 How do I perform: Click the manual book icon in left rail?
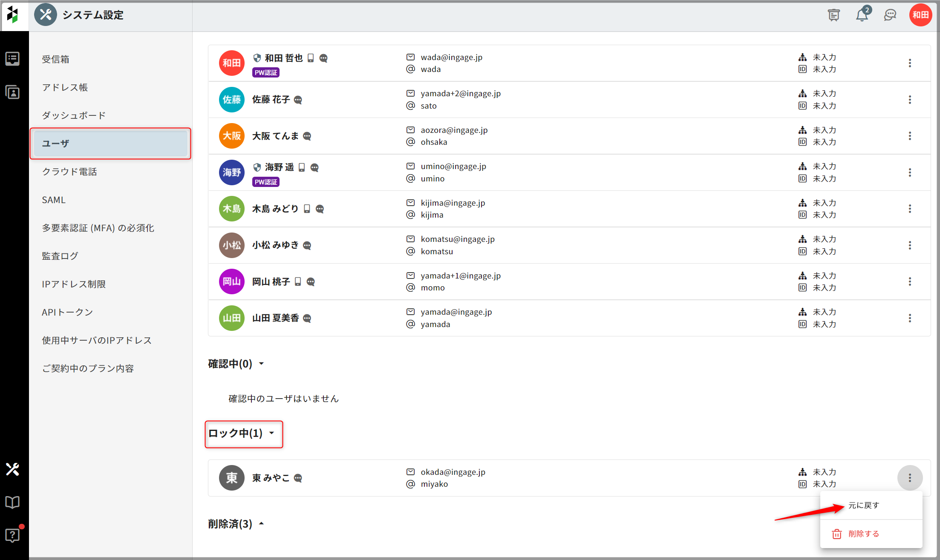coord(12,502)
